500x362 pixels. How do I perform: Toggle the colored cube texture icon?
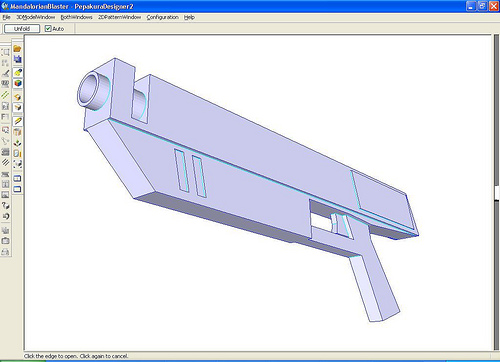coord(18,83)
